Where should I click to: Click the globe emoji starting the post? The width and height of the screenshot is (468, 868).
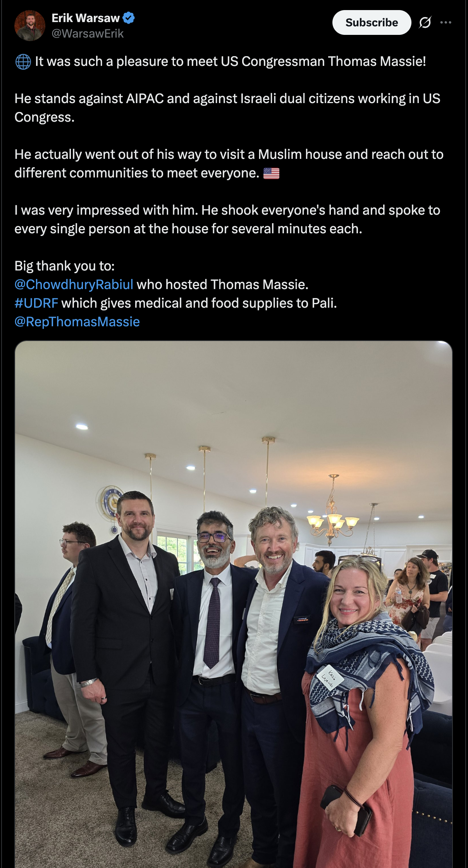point(23,62)
